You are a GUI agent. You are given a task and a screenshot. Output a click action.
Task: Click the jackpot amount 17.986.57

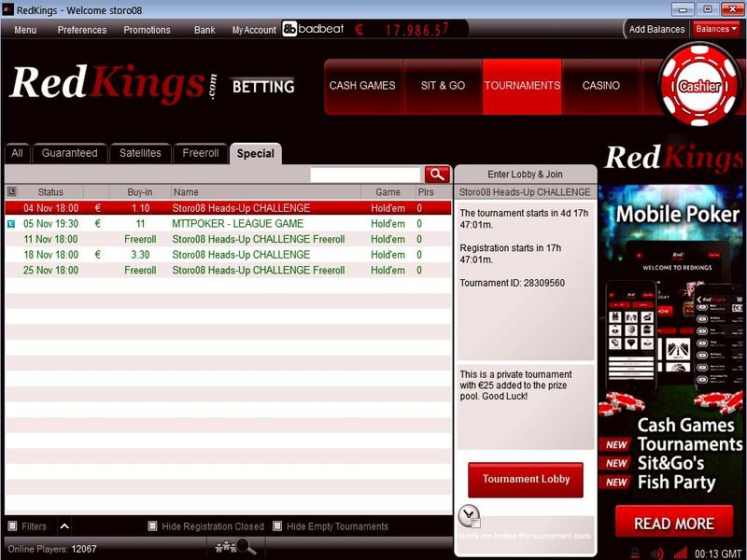[x=416, y=30]
